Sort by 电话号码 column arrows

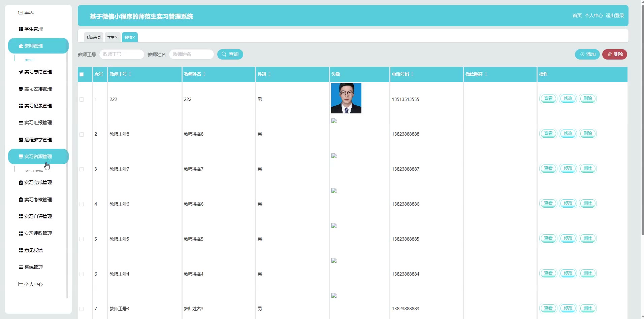coord(412,74)
